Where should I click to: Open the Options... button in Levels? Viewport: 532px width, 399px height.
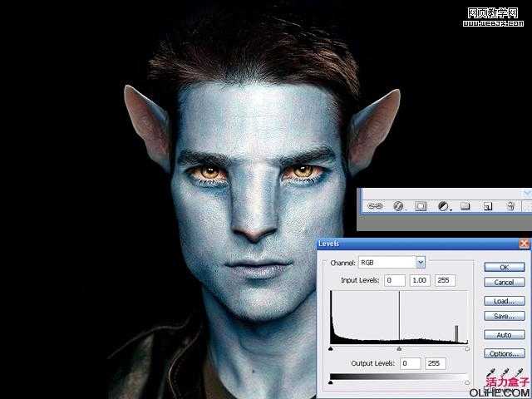(x=505, y=353)
